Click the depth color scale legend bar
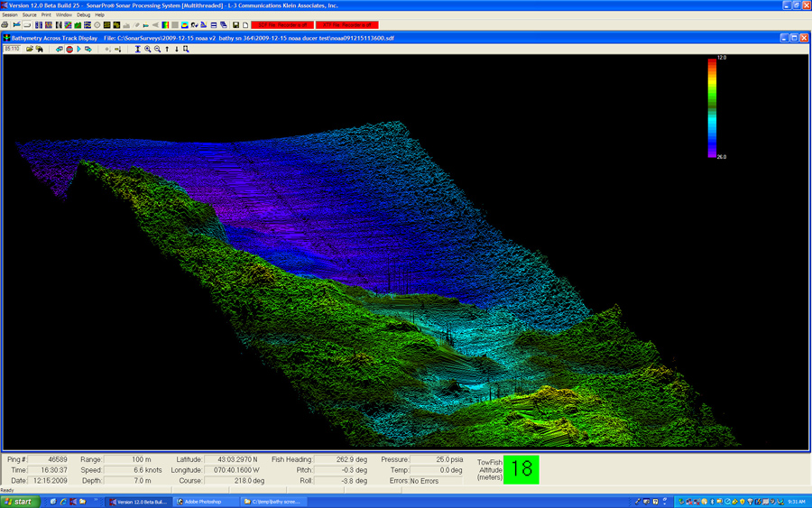The width and height of the screenshot is (812, 508). pos(711,106)
